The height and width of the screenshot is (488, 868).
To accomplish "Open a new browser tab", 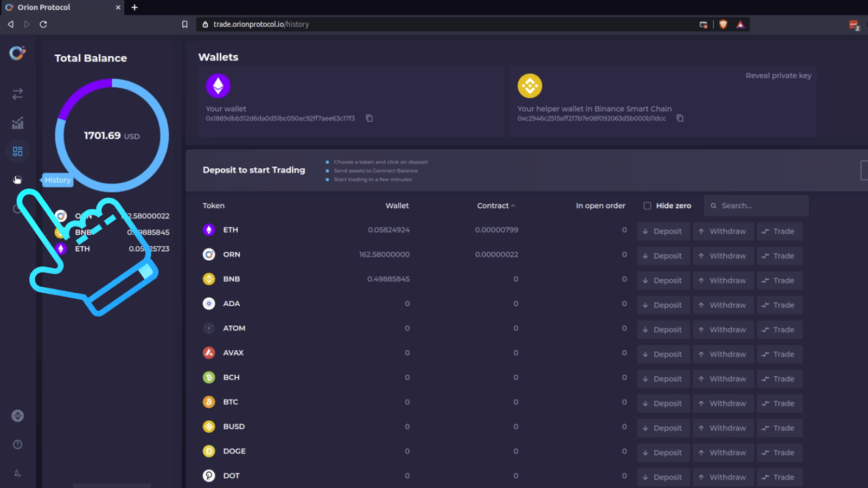I will [x=135, y=8].
